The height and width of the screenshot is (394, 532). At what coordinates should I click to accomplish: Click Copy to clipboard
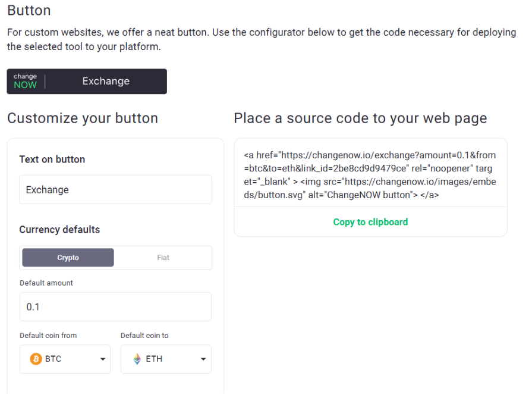point(370,222)
